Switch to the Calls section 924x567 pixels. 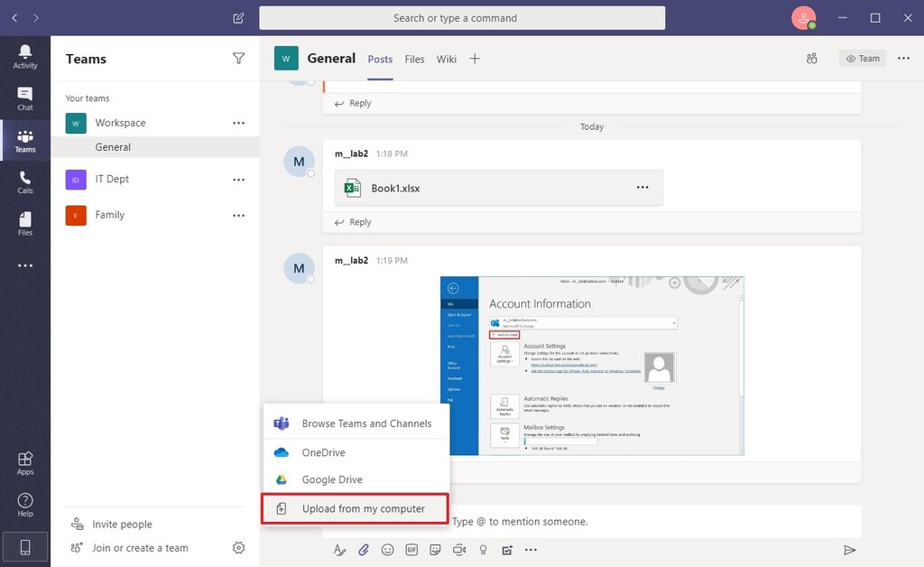pyautogui.click(x=24, y=180)
